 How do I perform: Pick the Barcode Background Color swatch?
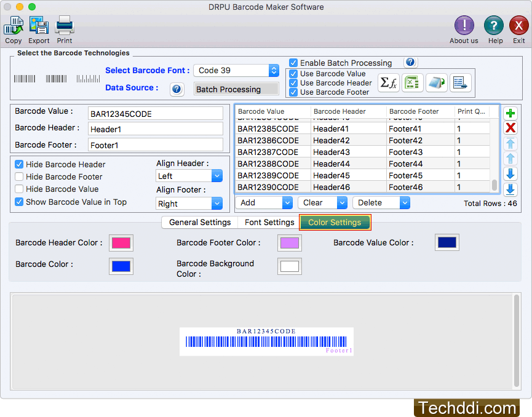pyautogui.click(x=290, y=266)
